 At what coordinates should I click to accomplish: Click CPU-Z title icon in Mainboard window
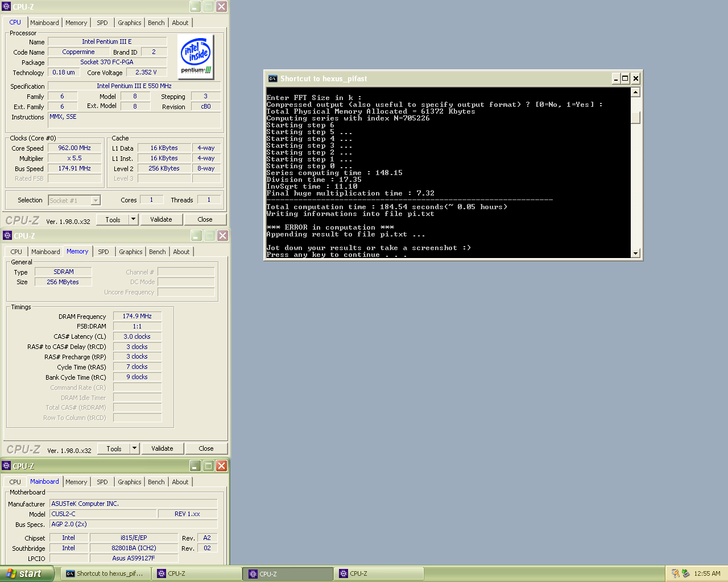pos(7,465)
